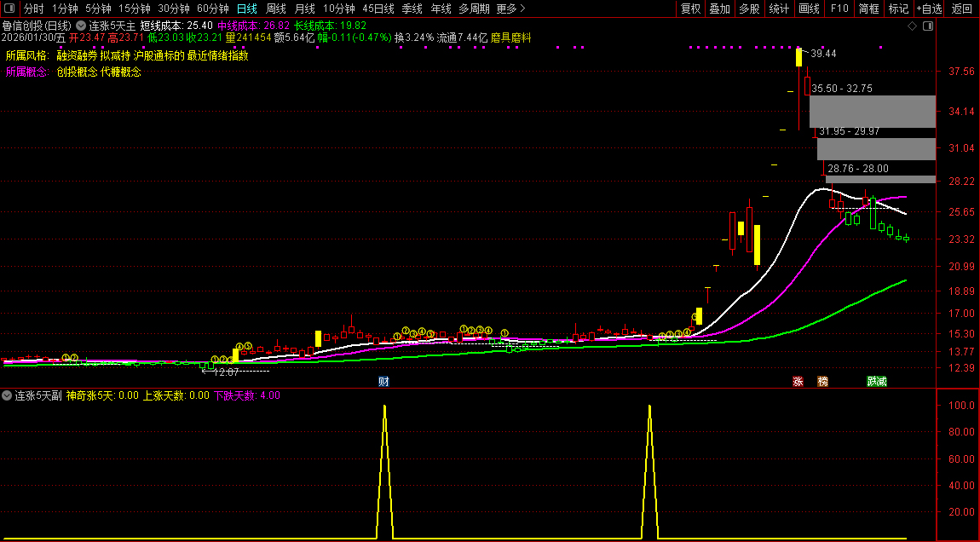The height and width of the screenshot is (542, 980).
Task: Click the yellow candle at the 39.44 peak
Action: click(x=798, y=57)
